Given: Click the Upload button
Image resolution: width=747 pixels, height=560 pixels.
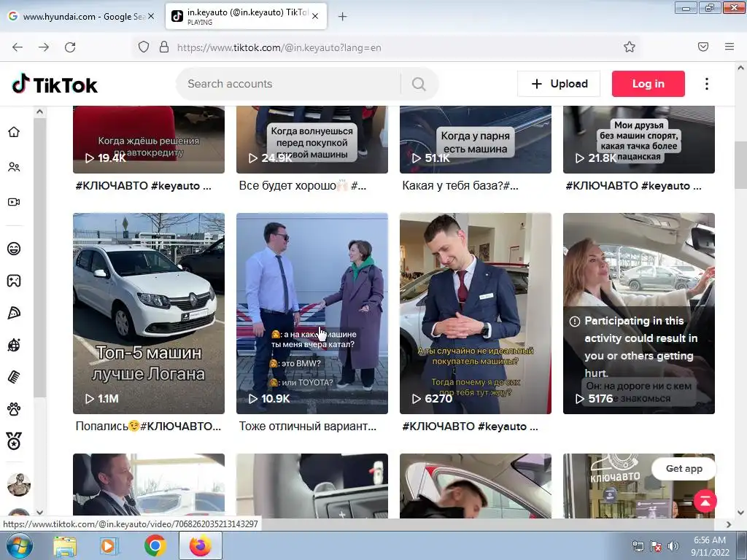Looking at the screenshot, I should [559, 84].
